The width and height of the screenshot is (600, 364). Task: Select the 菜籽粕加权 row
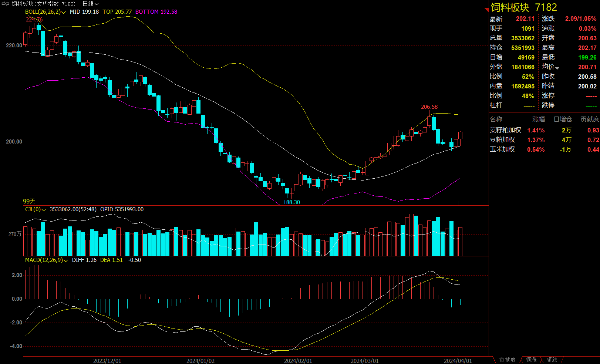(x=544, y=130)
